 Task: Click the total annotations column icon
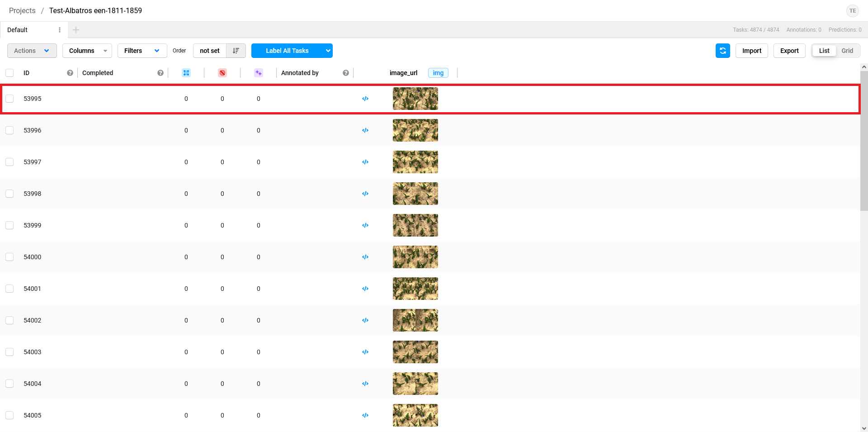click(x=186, y=73)
